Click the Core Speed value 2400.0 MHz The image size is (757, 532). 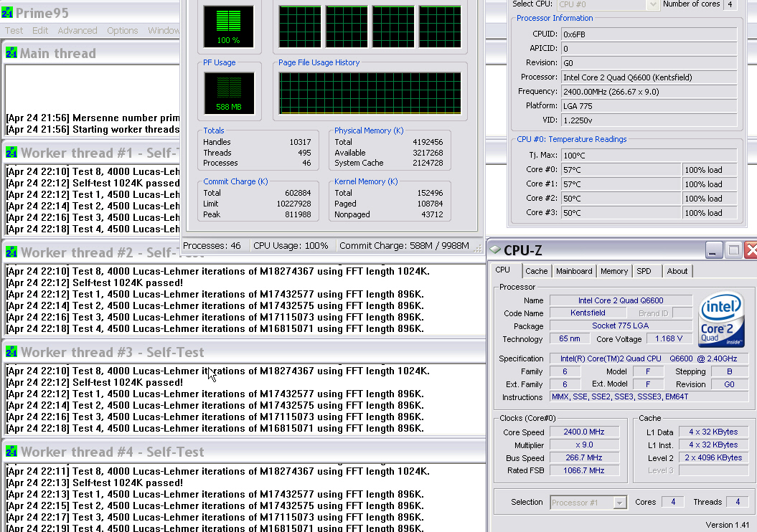pyautogui.click(x=583, y=432)
